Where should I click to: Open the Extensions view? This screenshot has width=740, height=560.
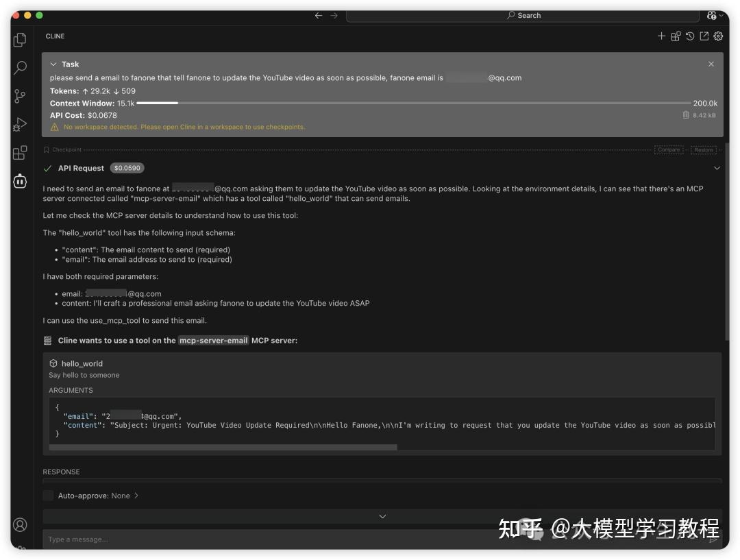pos(20,153)
